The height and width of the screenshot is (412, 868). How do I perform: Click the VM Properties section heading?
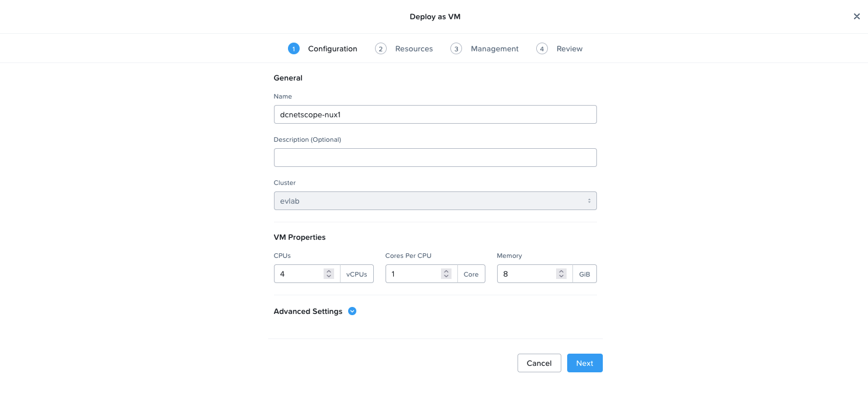300,237
